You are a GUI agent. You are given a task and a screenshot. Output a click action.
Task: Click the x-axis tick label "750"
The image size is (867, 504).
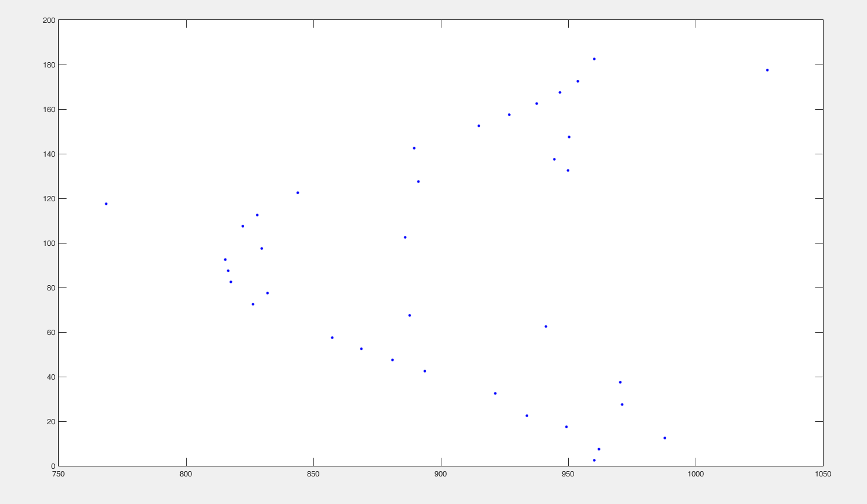[x=59, y=474]
